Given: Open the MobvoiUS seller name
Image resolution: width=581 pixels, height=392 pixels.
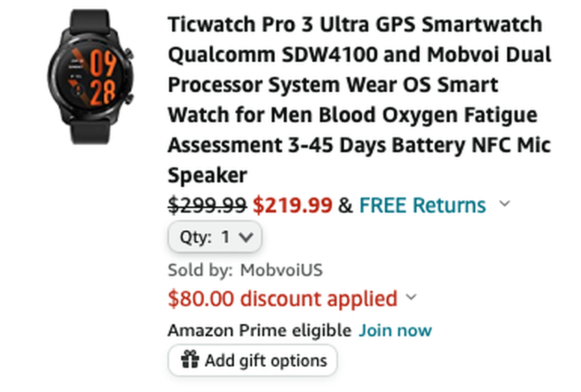Looking at the screenshot, I should point(281,270).
